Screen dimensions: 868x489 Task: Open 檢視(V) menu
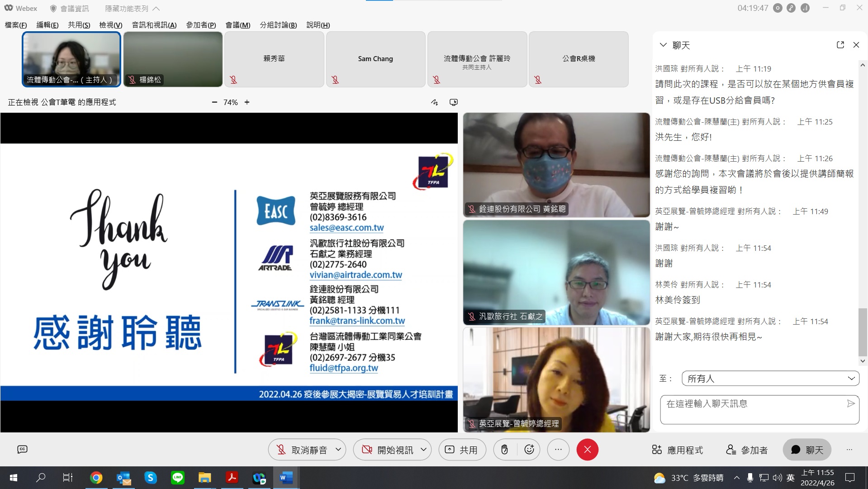point(111,25)
